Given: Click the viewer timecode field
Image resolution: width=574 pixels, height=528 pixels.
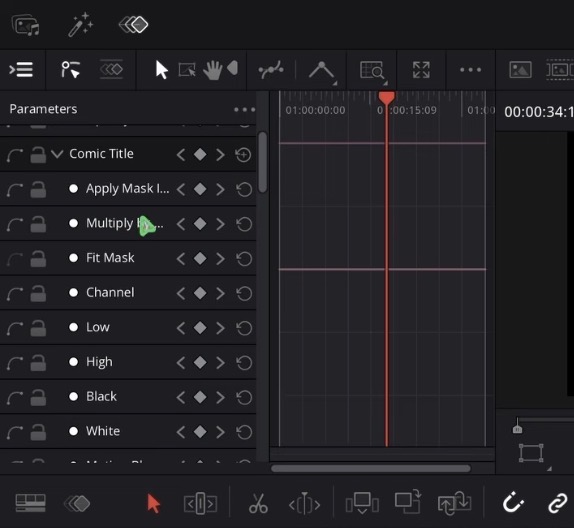Looking at the screenshot, I should 538,112.
